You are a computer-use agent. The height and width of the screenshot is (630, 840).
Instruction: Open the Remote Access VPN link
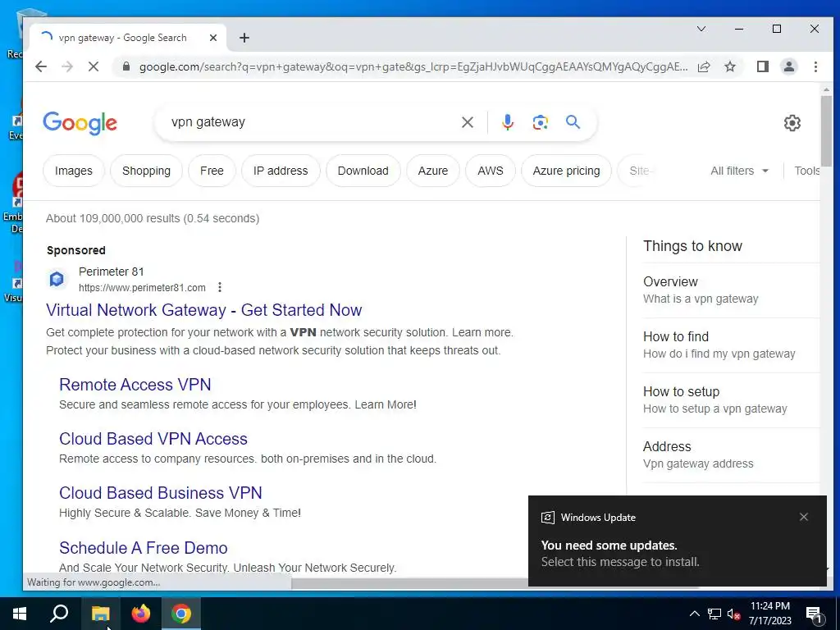tap(135, 384)
